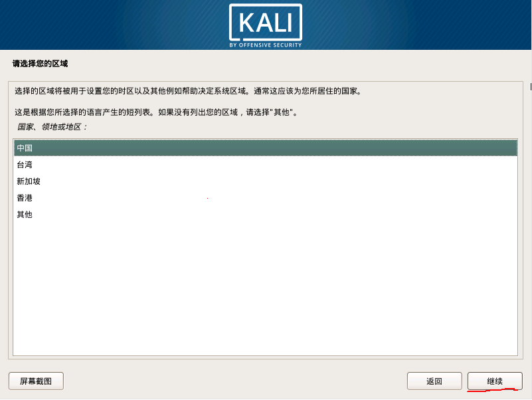Click the paragraph about the short language-based list

coord(156,112)
